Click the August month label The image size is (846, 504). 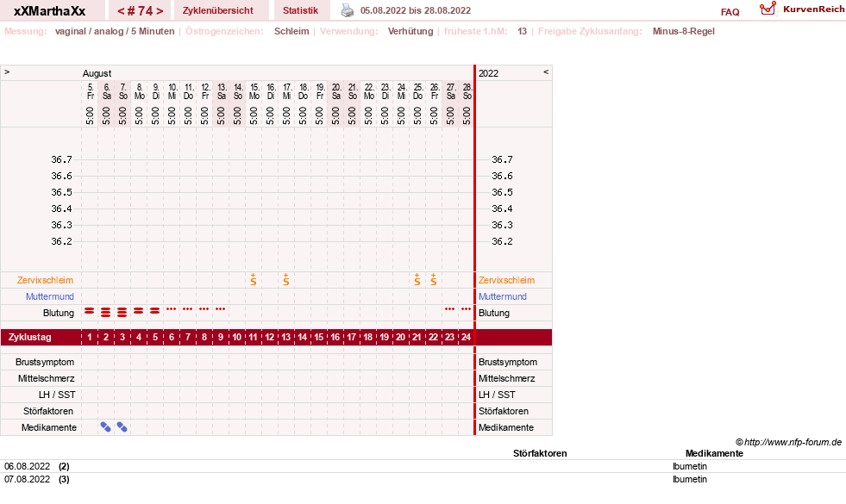(x=97, y=73)
